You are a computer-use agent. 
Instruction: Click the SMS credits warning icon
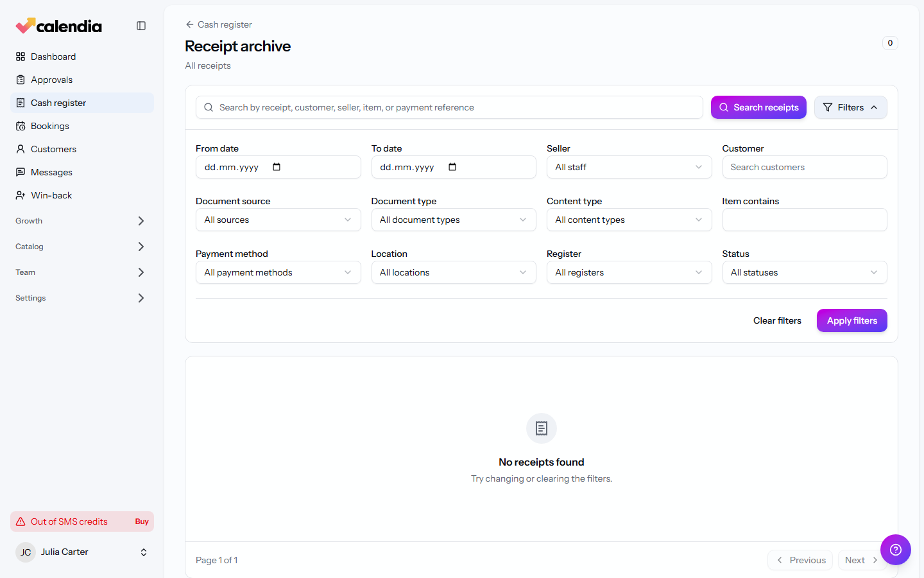(x=21, y=521)
